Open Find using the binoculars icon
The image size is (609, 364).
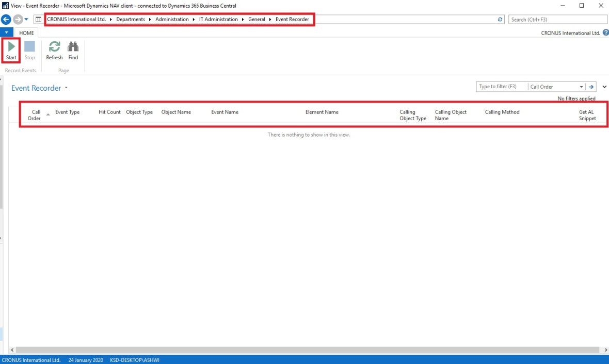pos(73,50)
